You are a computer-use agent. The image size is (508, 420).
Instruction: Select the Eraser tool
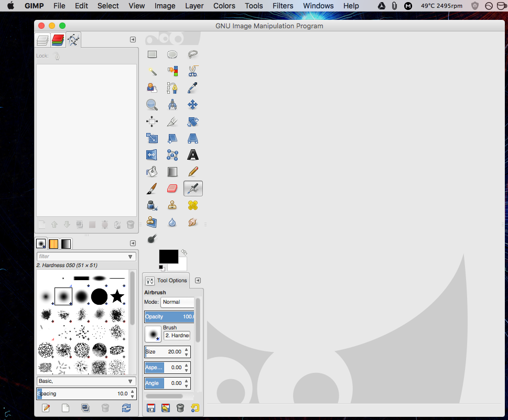pyautogui.click(x=172, y=189)
